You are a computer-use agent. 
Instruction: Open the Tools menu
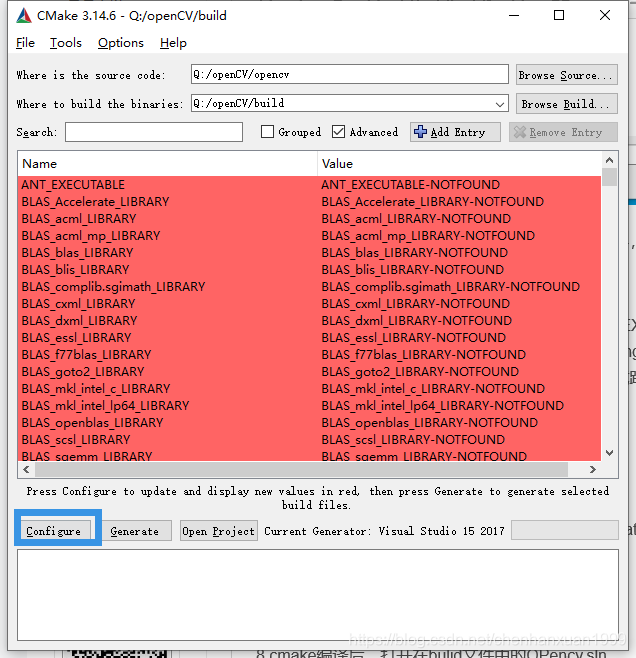click(x=65, y=43)
